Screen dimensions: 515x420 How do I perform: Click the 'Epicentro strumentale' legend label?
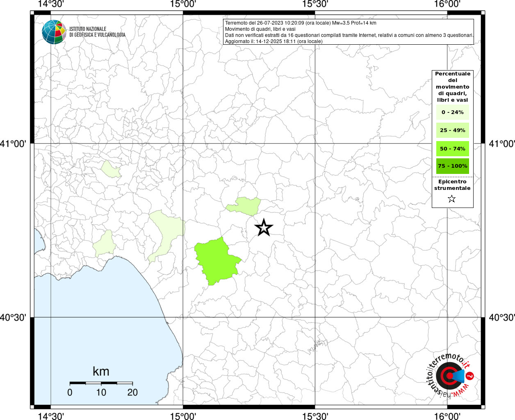453,185
